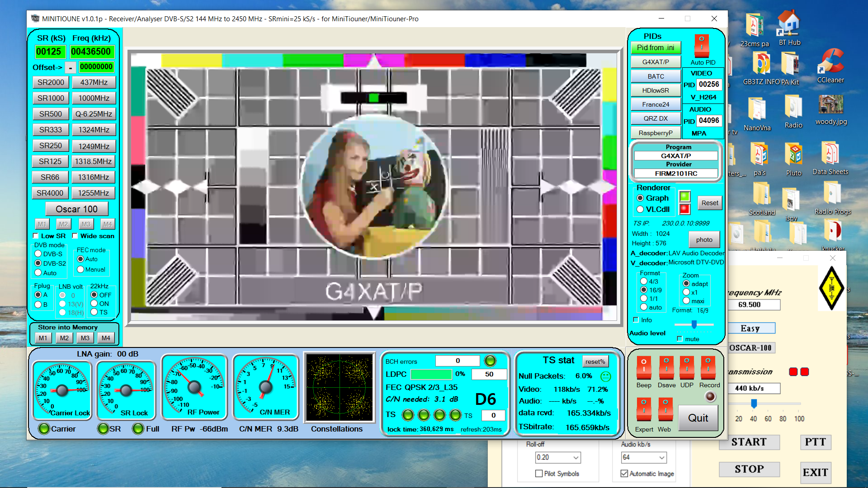Open the BT Hub desktop icon
This screenshot has width=868, height=488.
tap(789, 28)
